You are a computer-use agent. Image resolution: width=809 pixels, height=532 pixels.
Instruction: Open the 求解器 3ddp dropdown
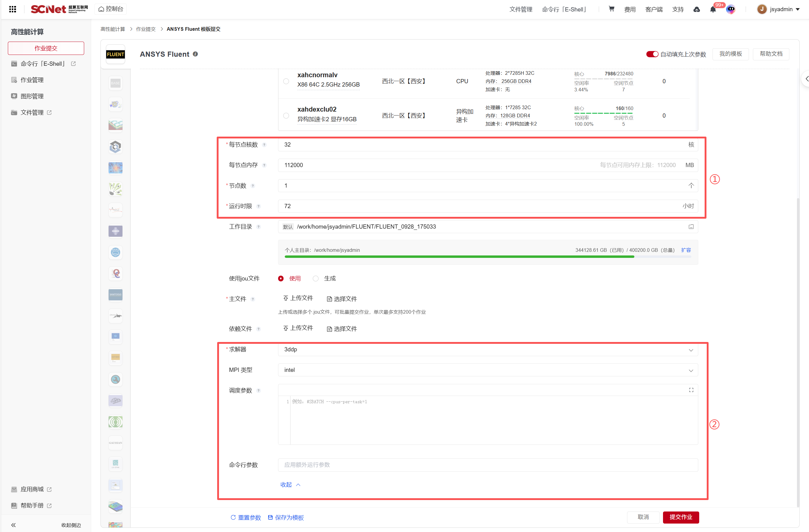pyautogui.click(x=488, y=350)
